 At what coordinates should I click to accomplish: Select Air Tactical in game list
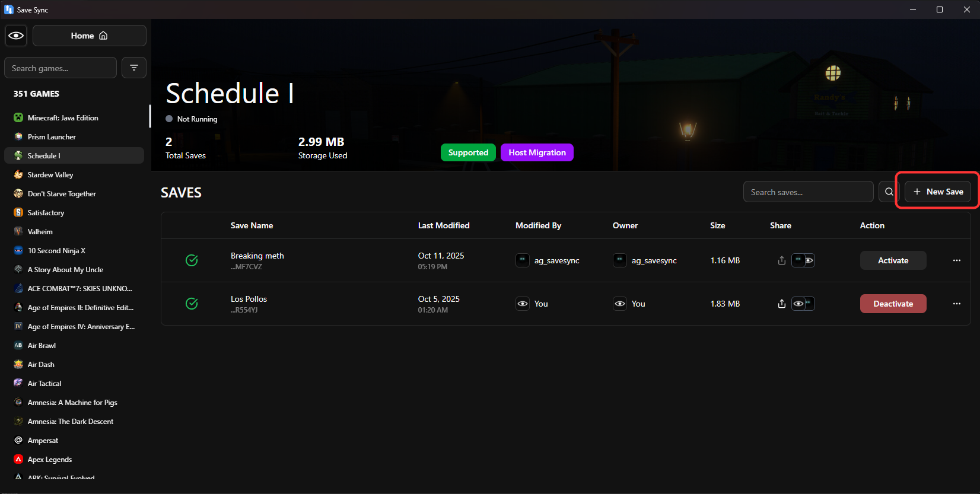tap(74, 383)
